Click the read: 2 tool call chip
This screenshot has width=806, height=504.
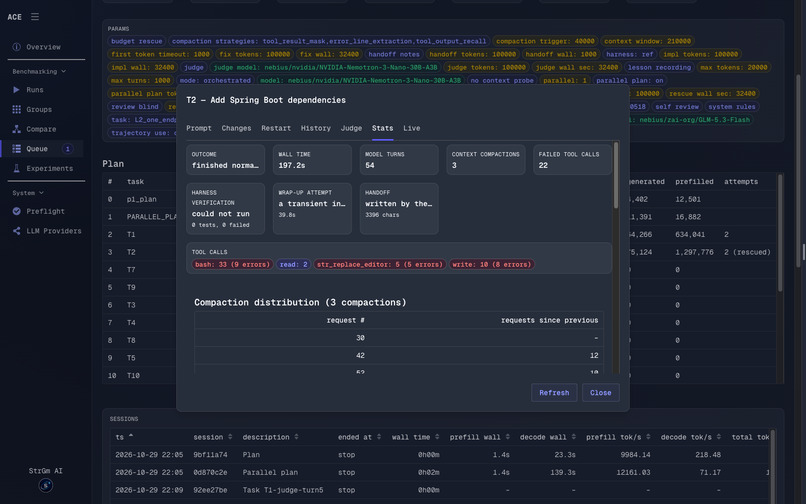pyautogui.click(x=294, y=264)
